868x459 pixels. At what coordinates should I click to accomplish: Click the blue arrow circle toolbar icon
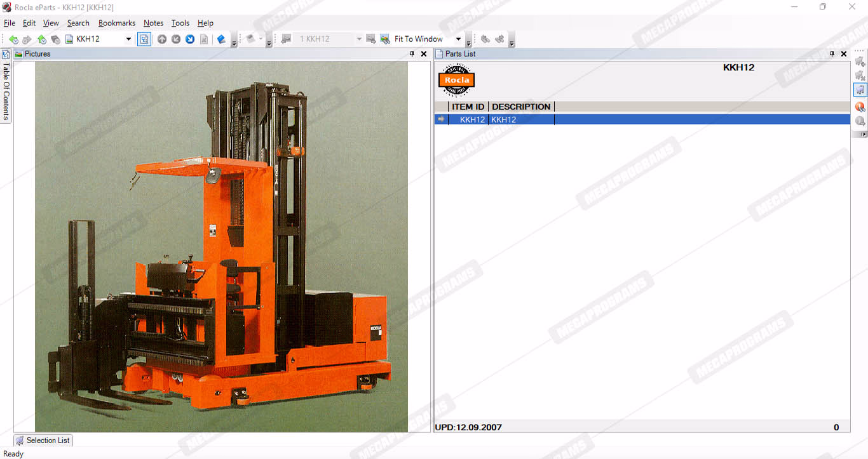190,39
